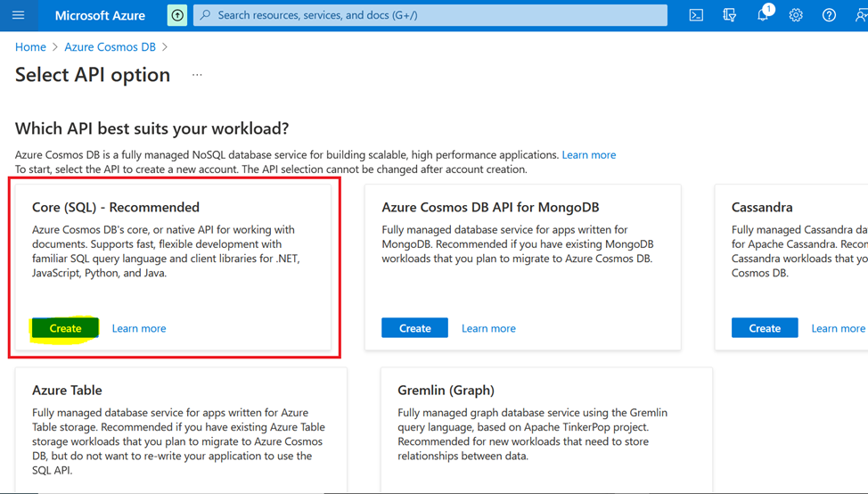
Task: Click the Azure Cosmos DB API for MongoDB heading
Action: (x=490, y=207)
